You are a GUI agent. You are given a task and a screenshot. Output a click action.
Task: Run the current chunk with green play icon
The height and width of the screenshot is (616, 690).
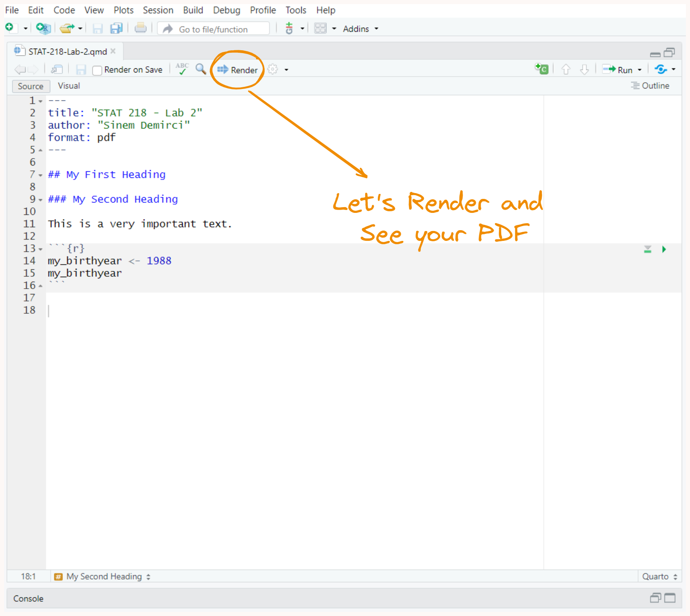pos(664,249)
